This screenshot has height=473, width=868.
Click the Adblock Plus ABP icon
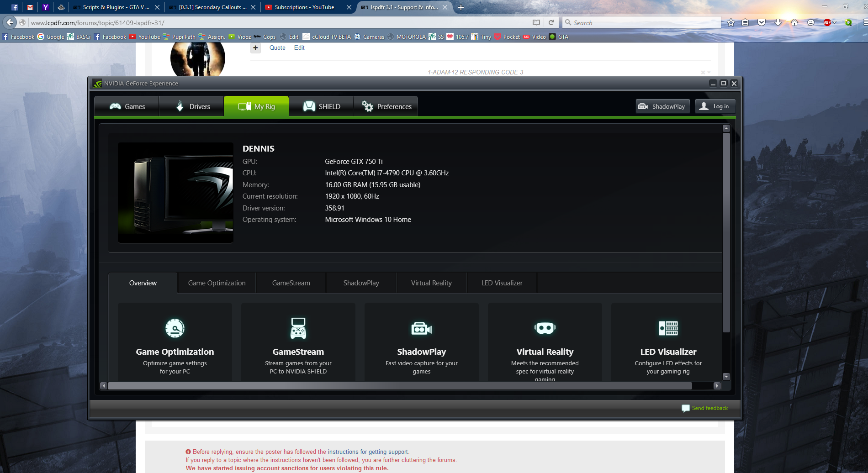pyautogui.click(x=827, y=22)
